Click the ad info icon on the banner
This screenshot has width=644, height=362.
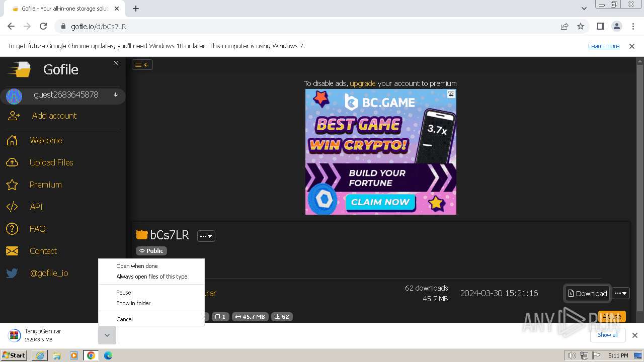pos(451,94)
